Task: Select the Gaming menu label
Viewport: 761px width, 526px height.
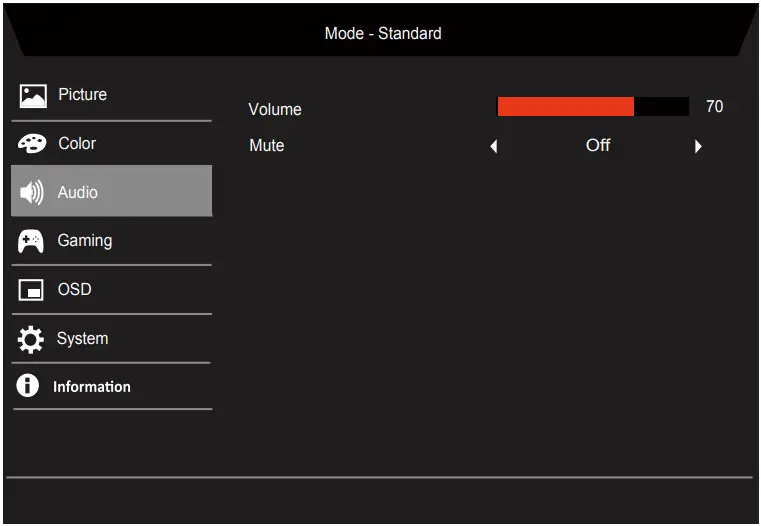Action: coord(85,241)
